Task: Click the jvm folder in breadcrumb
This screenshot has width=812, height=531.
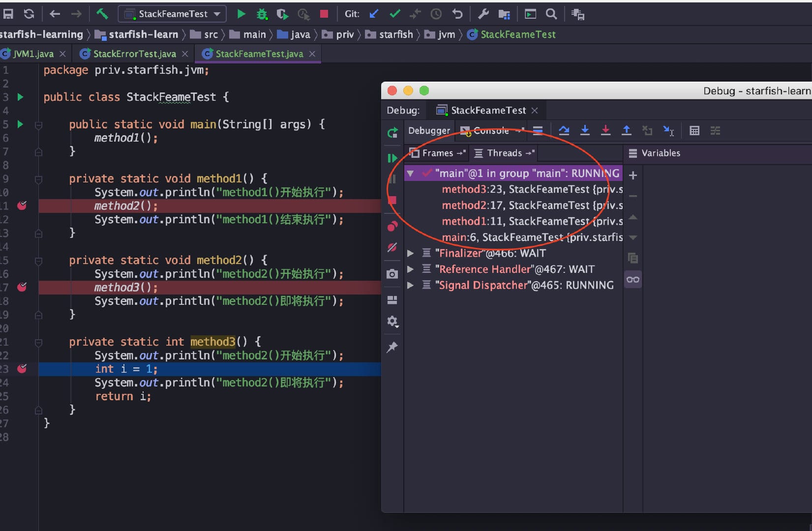Action: point(446,34)
